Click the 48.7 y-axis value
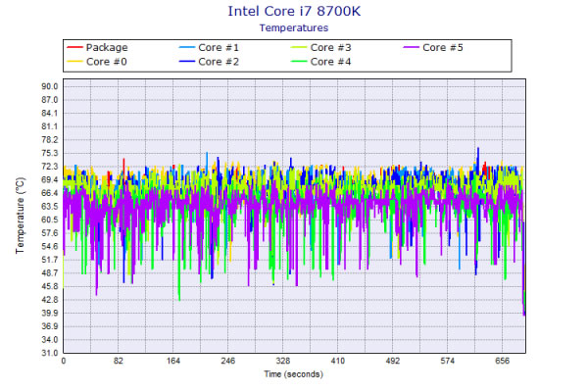This screenshot has height=392, width=588. point(50,273)
